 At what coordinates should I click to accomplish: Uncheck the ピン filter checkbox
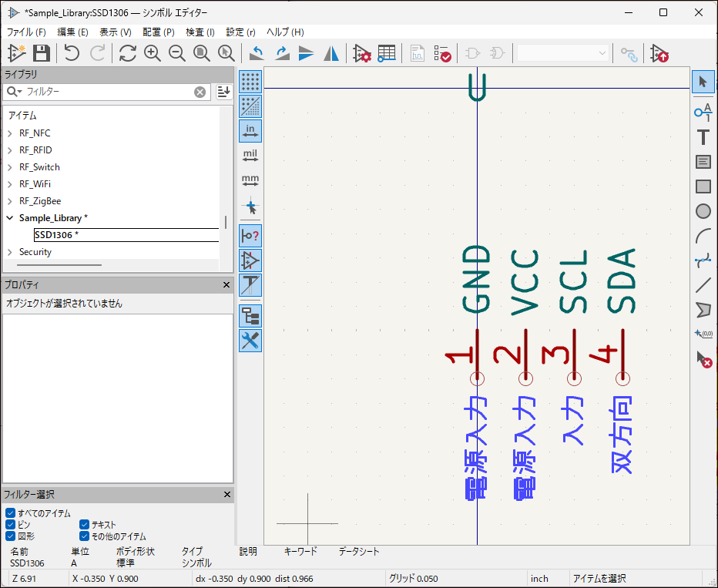click(x=11, y=525)
